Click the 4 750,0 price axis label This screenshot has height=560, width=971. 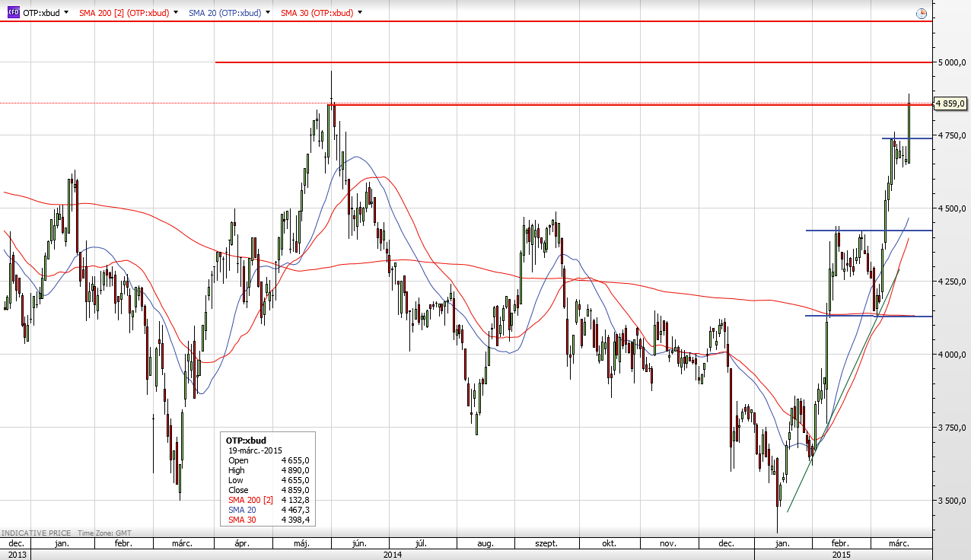[952, 135]
